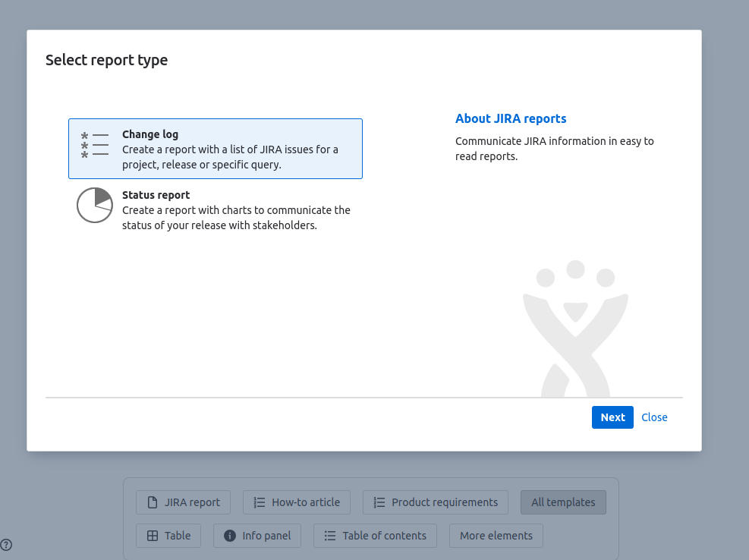Click the Info panel circle icon

(x=230, y=536)
